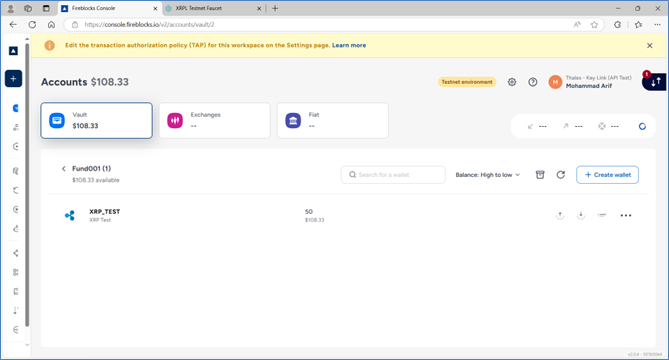Select the Exchanges accounts card
The height and width of the screenshot is (360, 669).
215,120
